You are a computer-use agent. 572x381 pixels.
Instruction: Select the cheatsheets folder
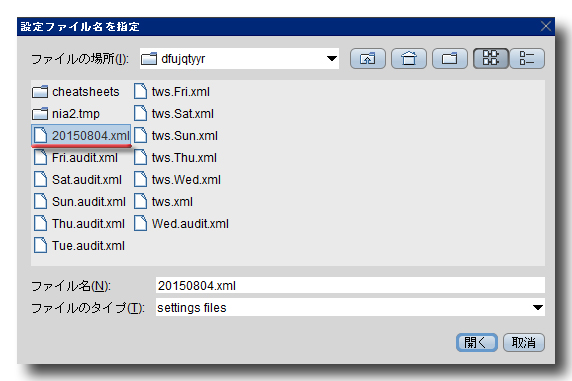point(76,92)
